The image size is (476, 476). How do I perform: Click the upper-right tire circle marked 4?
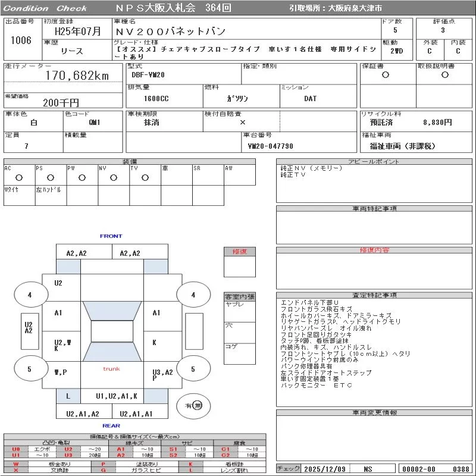pos(193,295)
